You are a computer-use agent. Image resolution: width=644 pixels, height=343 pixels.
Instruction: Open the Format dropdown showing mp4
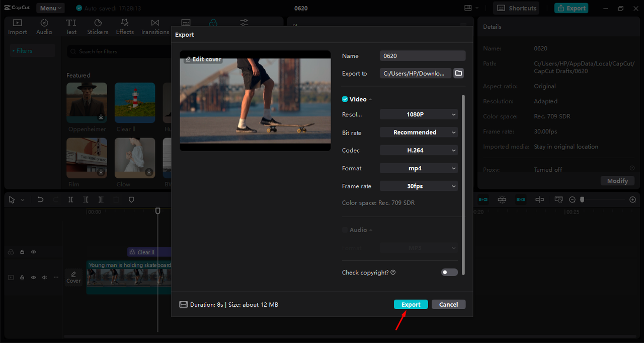(419, 168)
